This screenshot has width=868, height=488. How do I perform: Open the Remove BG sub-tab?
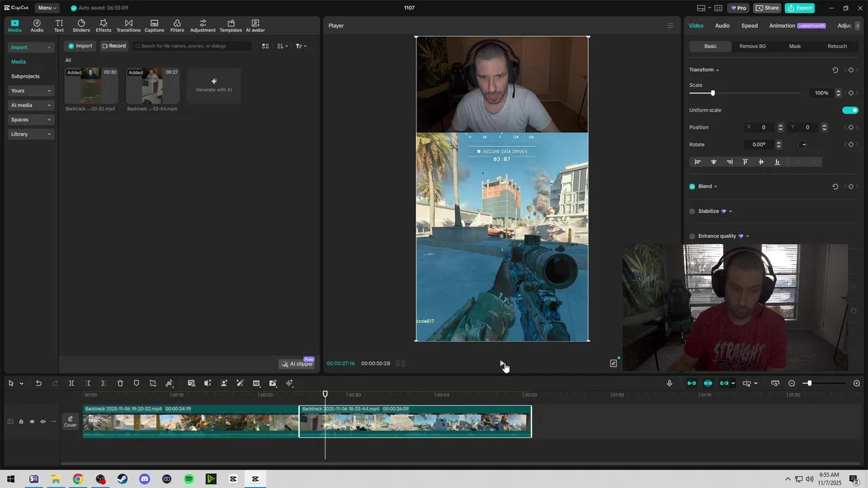point(753,46)
